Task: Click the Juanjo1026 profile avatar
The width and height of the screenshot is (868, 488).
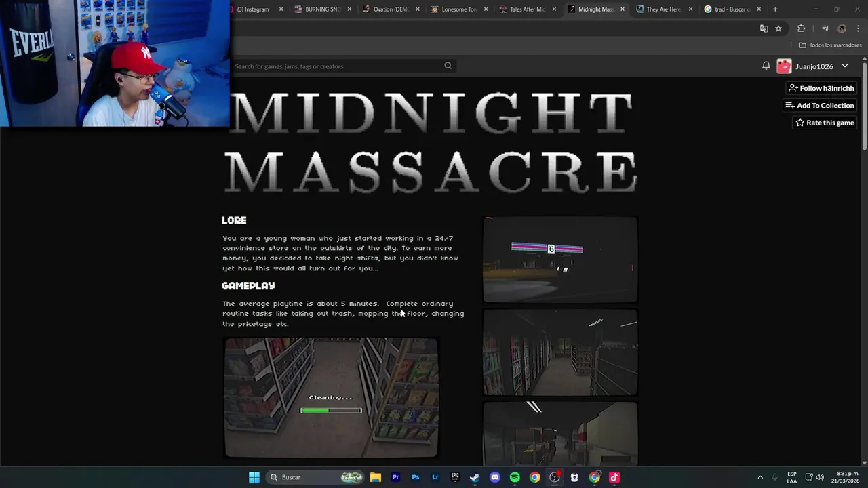Action: click(x=784, y=66)
